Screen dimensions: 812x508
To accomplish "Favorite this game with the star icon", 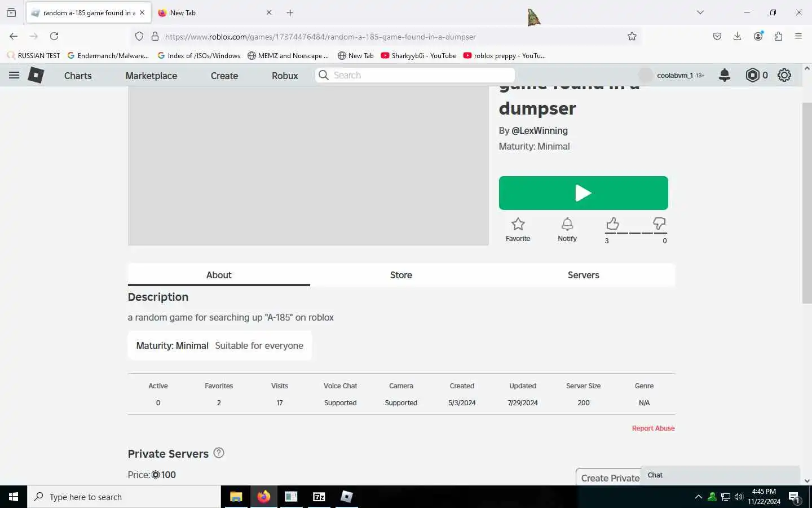I will click(x=518, y=224).
